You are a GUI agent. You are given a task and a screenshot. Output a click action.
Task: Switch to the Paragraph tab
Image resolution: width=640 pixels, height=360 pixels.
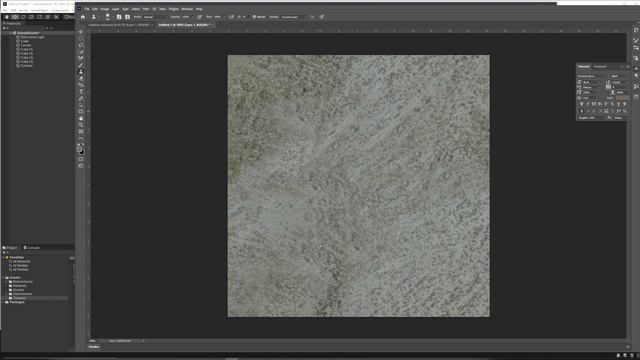pos(600,67)
